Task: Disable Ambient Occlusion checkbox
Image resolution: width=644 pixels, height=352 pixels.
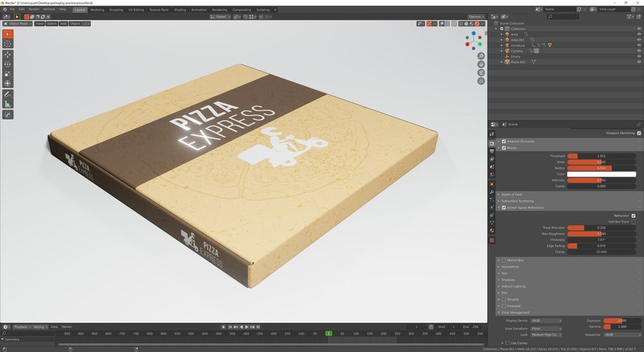Action: coord(504,141)
